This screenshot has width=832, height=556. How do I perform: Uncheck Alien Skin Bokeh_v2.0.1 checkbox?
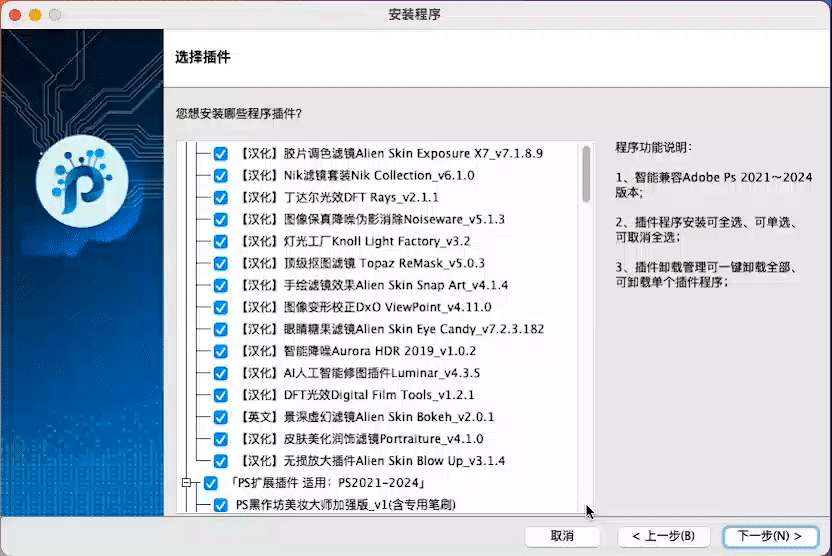[x=221, y=417]
